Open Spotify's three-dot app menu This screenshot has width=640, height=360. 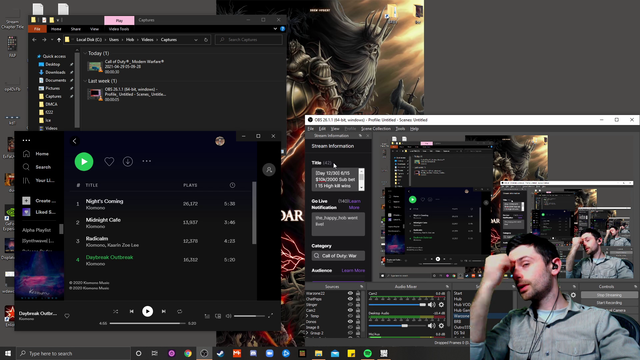coord(27,140)
